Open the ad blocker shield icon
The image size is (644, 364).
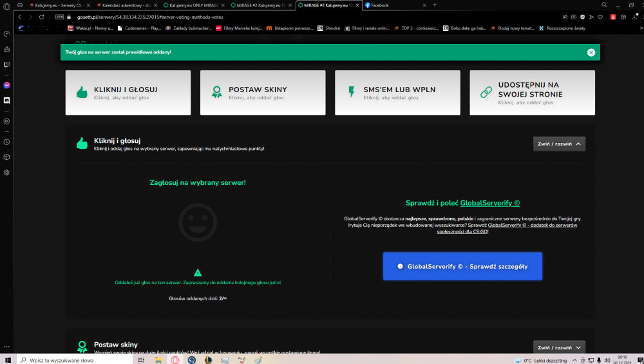tap(582, 17)
